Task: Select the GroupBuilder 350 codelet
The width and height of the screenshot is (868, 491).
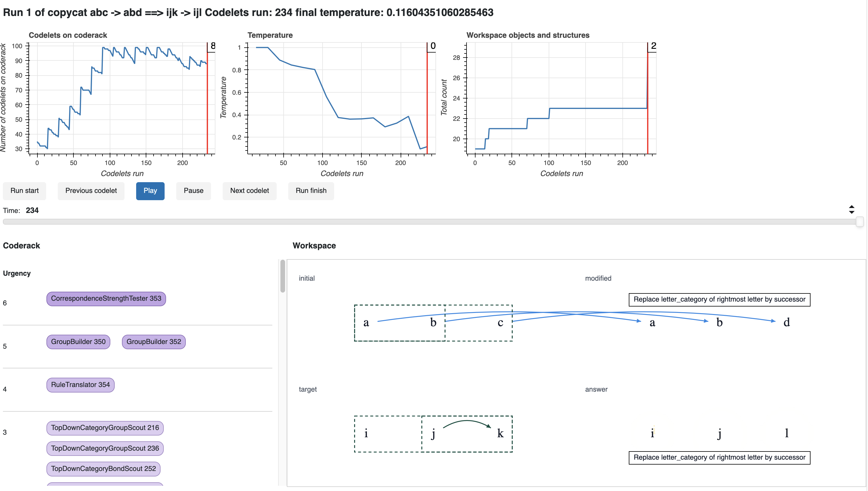Action: [x=78, y=342]
